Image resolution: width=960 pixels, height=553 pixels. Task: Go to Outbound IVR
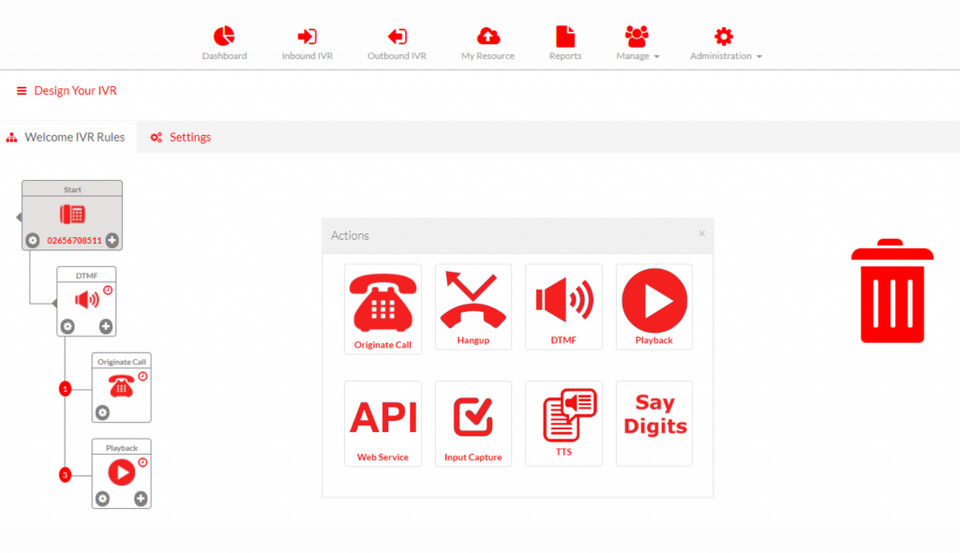click(x=397, y=43)
